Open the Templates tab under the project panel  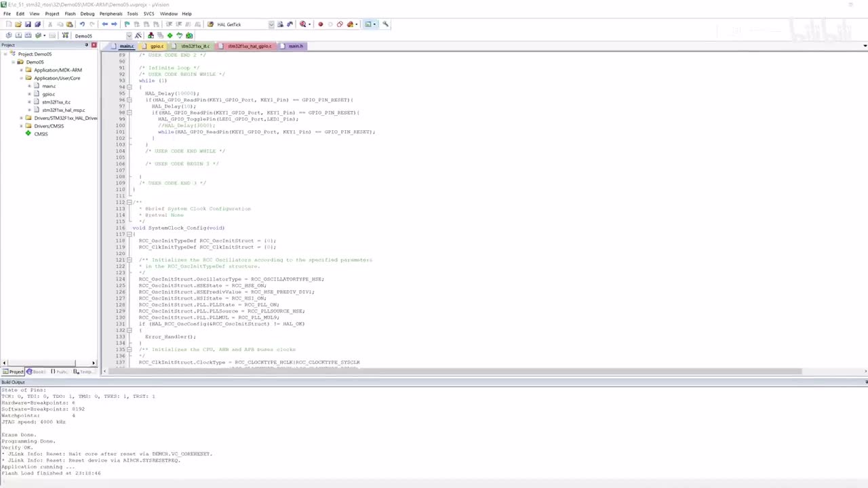(84, 371)
